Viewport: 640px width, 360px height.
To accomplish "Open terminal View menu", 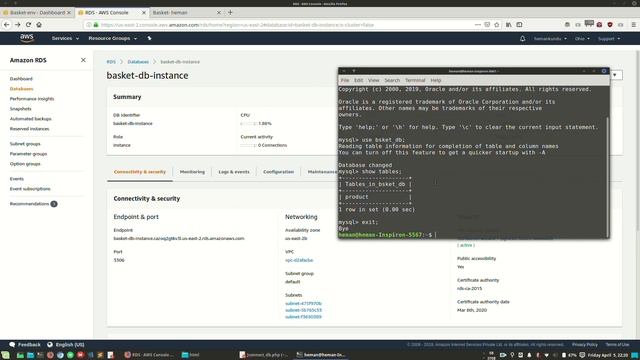I will 373,80.
